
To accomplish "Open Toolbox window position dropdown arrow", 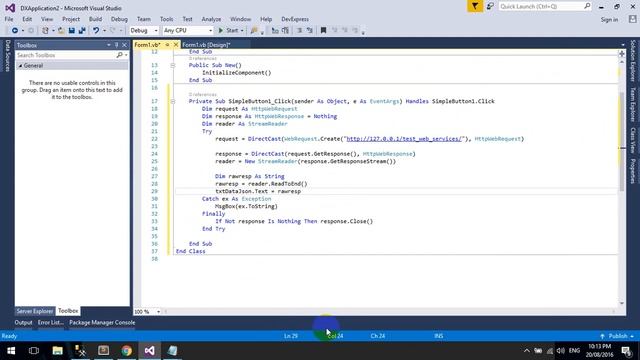I will tap(109, 45).
